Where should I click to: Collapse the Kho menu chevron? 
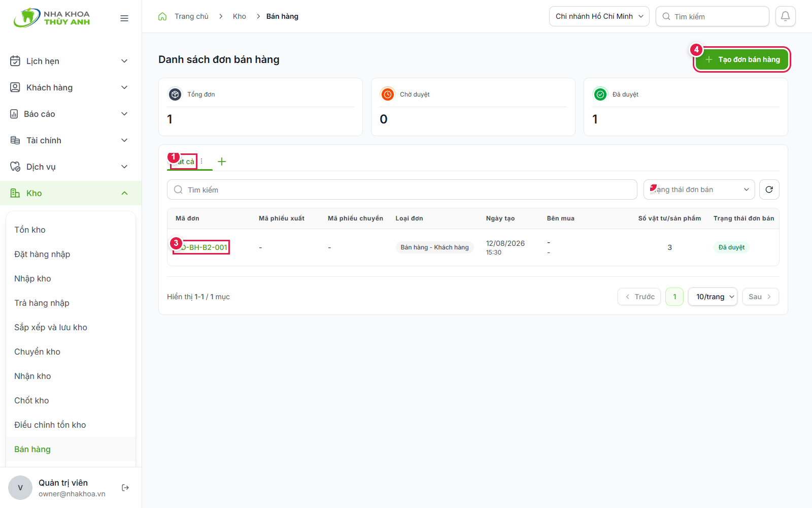click(124, 193)
